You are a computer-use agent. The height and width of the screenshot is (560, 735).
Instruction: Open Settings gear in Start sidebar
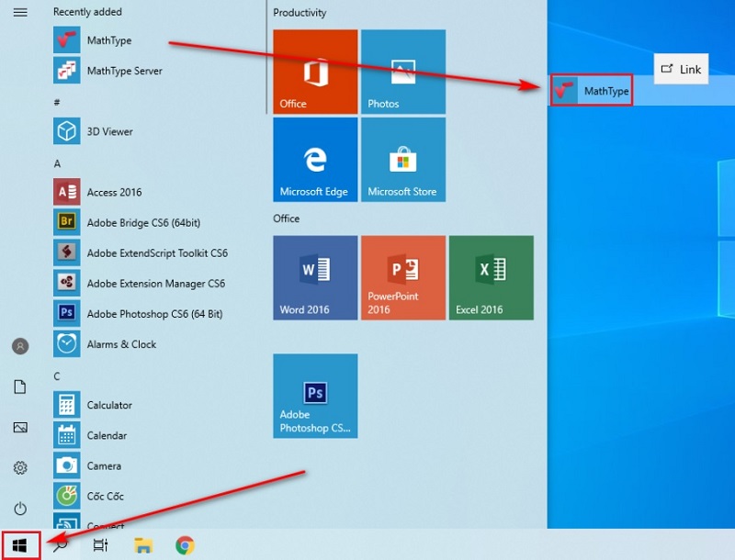pyautogui.click(x=20, y=468)
